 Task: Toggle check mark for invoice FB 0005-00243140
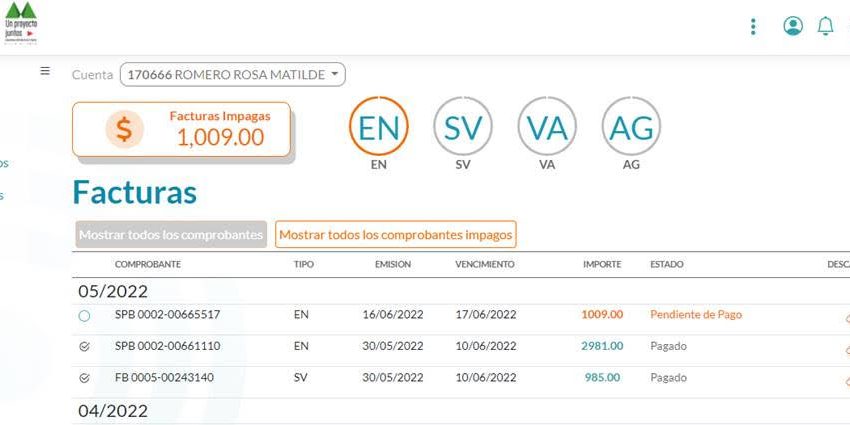coord(84,378)
